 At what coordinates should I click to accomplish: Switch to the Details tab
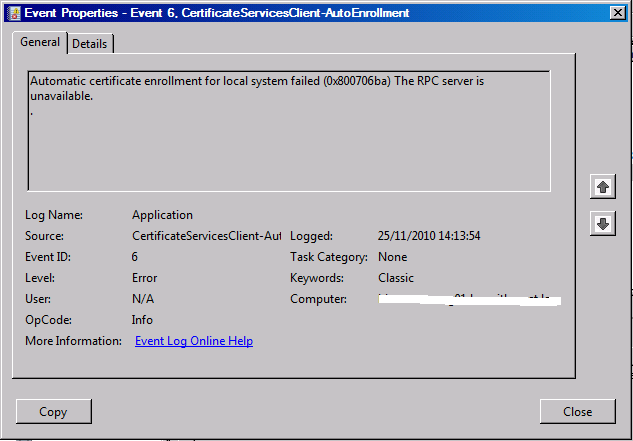tap(90, 44)
